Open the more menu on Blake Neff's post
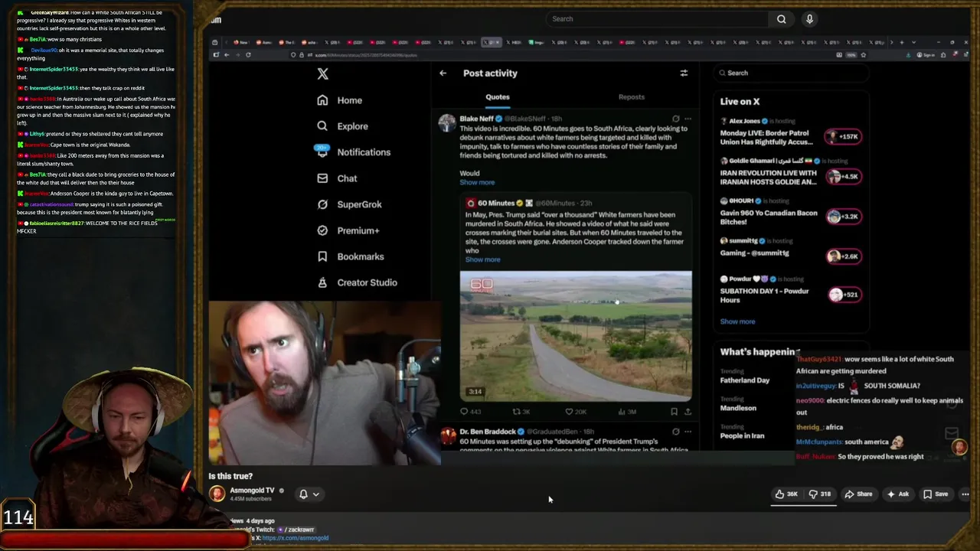This screenshot has width=980, height=551. tap(688, 119)
